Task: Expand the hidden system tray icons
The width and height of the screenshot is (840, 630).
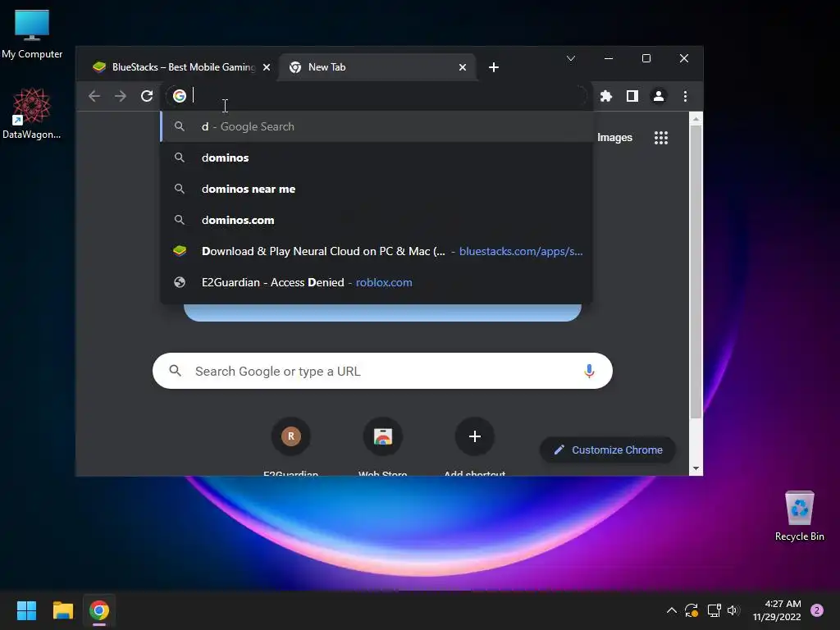Action: pos(671,610)
